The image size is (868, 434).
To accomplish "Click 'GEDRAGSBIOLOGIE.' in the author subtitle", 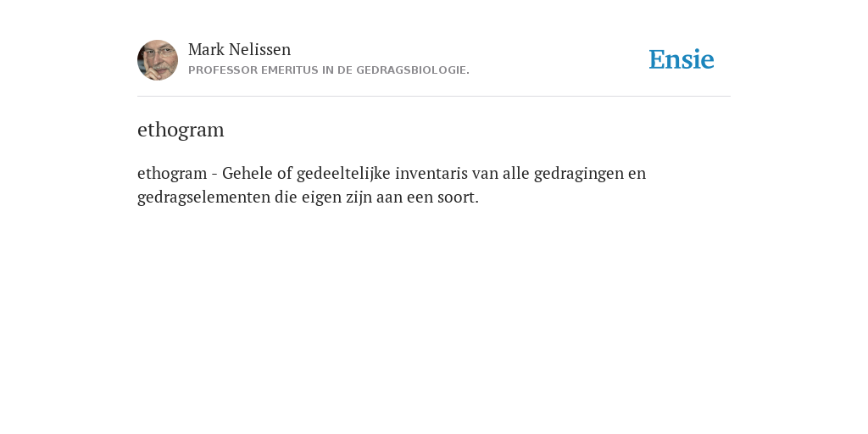I will [413, 70].
